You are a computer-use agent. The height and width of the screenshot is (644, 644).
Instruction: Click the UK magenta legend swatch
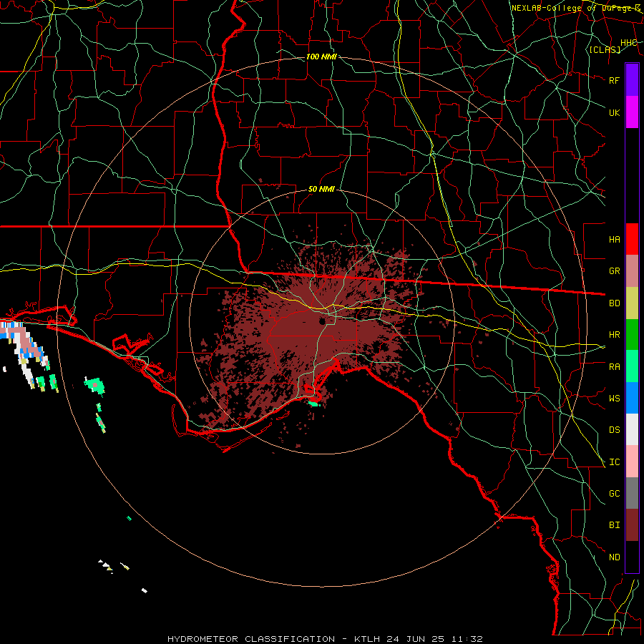click(632, 112)
